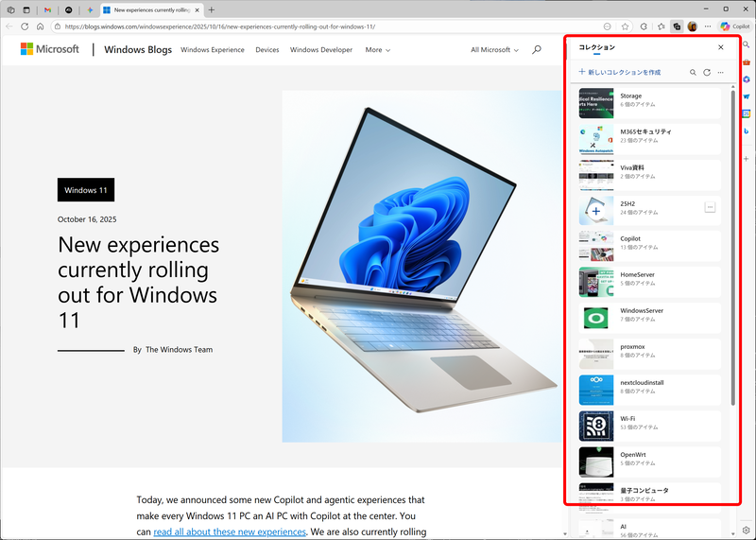Go to the browser home page
Screen dimensions: 756x540
40,26
